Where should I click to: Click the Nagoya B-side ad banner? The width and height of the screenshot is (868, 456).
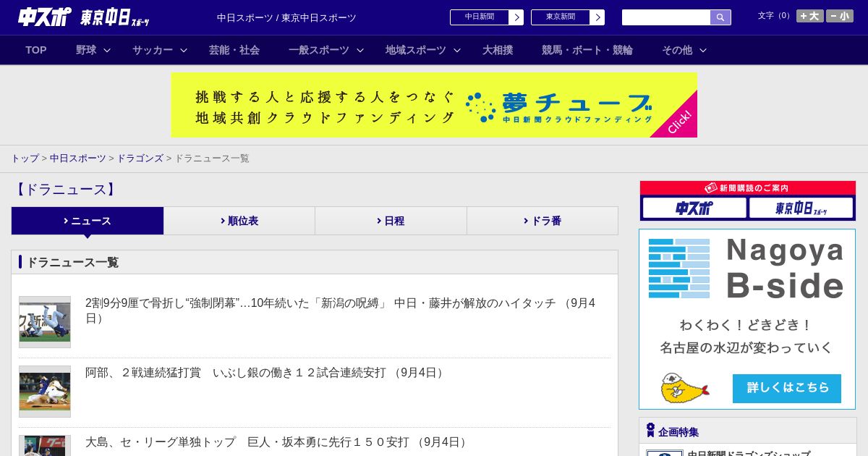747,319
